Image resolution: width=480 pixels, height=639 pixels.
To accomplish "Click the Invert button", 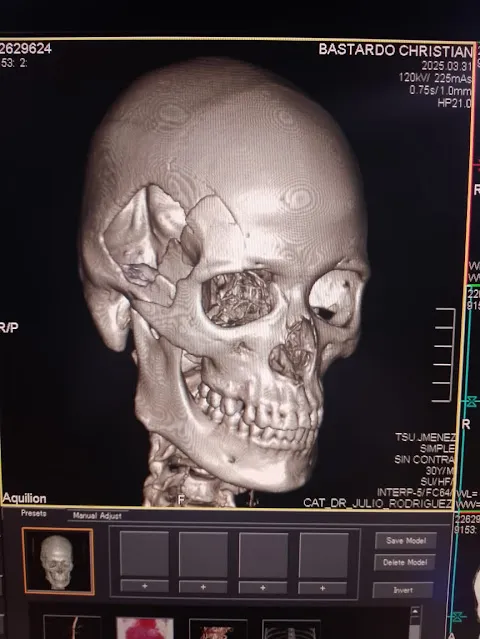I will [x=403, y=590].
